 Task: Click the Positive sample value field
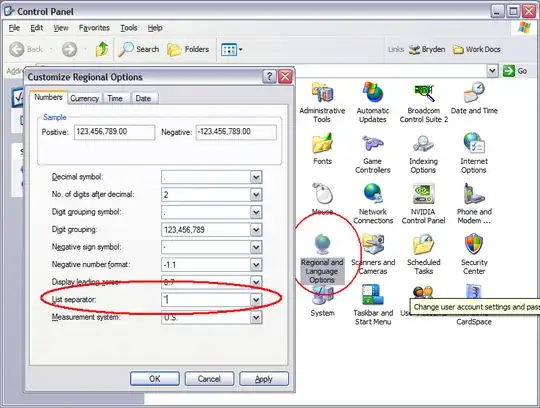coord(114,132)
